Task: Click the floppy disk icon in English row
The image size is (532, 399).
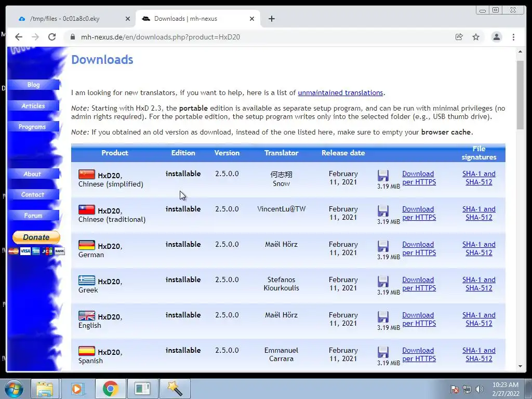Action: click(x=383, y=317)
